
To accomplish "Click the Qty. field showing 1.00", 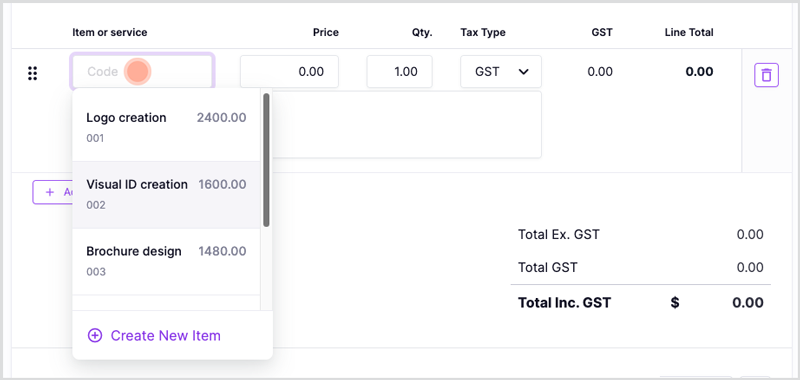I will pos(399,71).
